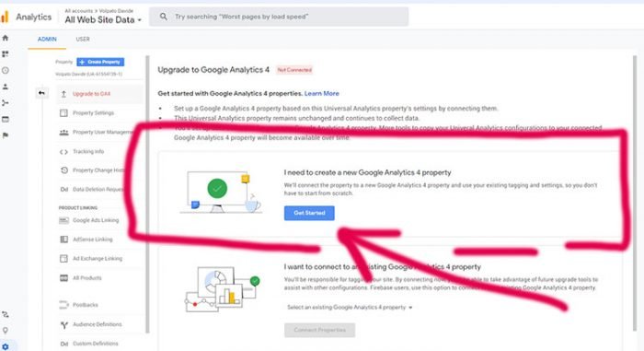Click the Custom Definitions Dd icon

64,344
